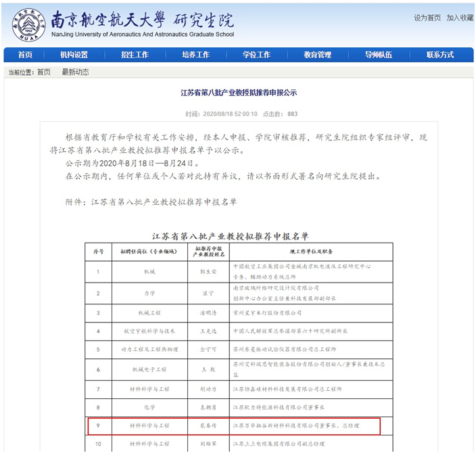Click 材料科学与工程 in row 7

[x=149, y=389]
